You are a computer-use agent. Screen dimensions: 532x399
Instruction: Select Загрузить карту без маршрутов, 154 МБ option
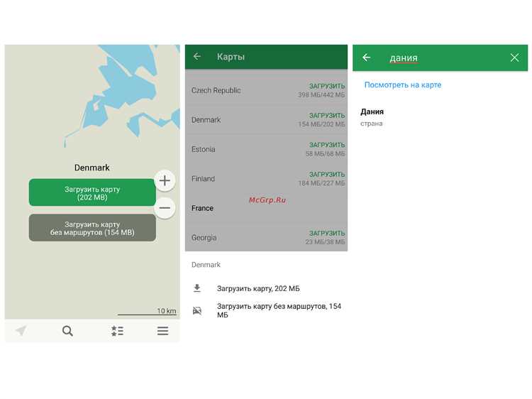(266, 310)
